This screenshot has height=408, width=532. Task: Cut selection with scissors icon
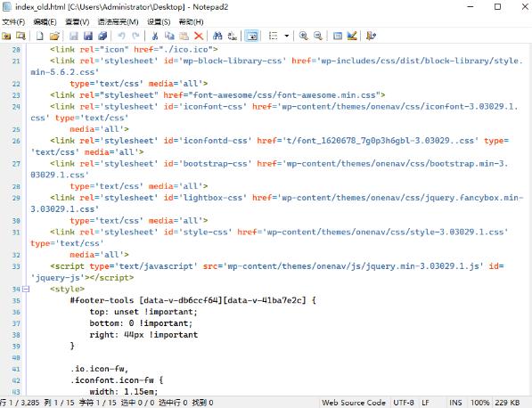(x=155, y=36)
